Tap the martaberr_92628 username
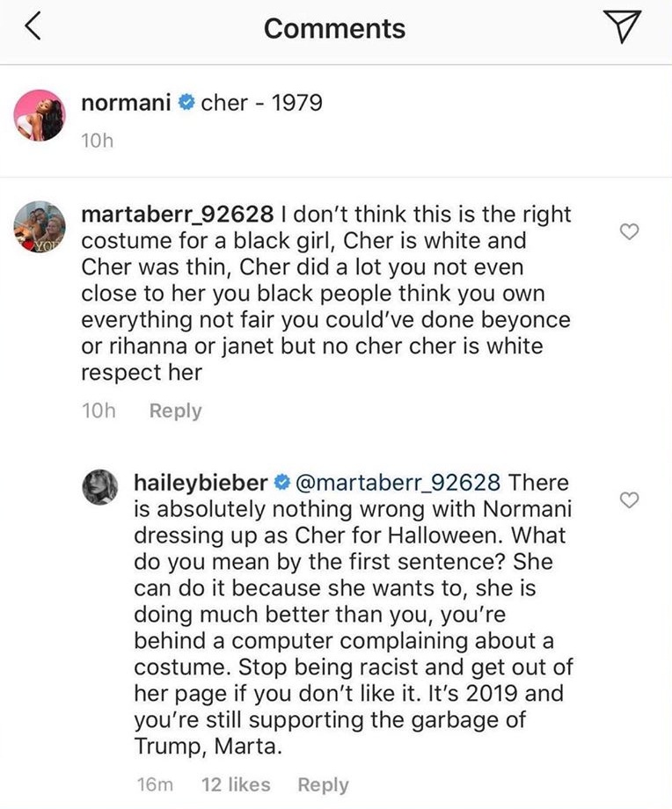This screenshot has height=809, width=672. click(x=176, y=214)
